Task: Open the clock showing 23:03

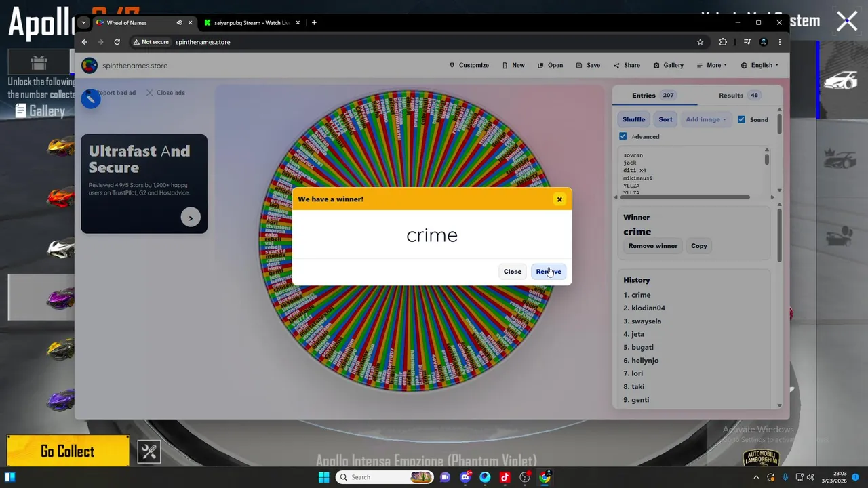Action: (834, 477)
